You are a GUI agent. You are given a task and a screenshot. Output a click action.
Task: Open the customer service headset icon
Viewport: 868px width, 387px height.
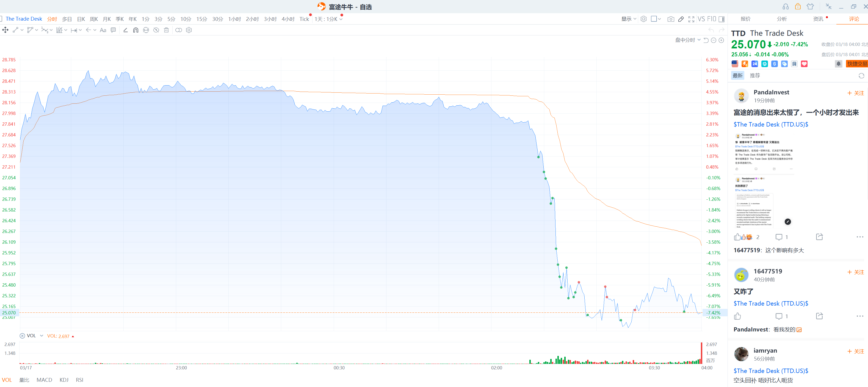point(786,7)
